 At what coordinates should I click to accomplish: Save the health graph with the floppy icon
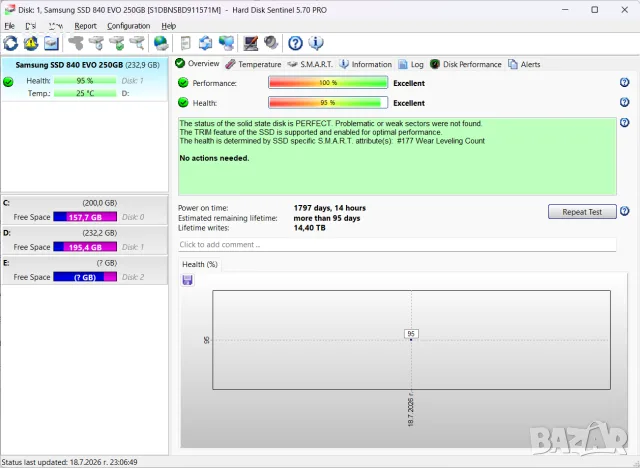coord(187,280)
